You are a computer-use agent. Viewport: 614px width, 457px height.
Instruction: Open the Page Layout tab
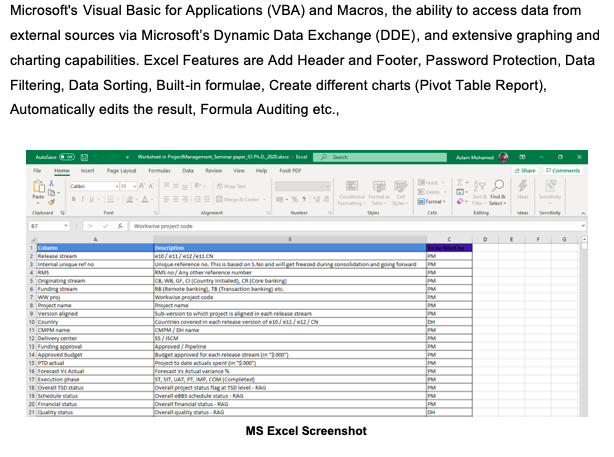[x=121, y=171]
